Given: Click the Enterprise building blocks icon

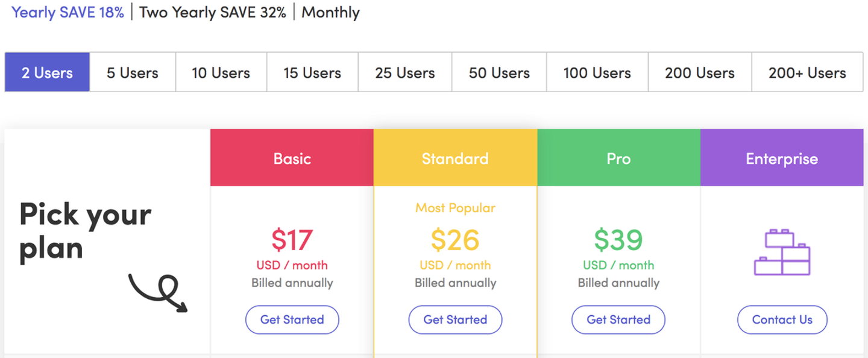Looking at the screenshot, I should tap(782, 252).
